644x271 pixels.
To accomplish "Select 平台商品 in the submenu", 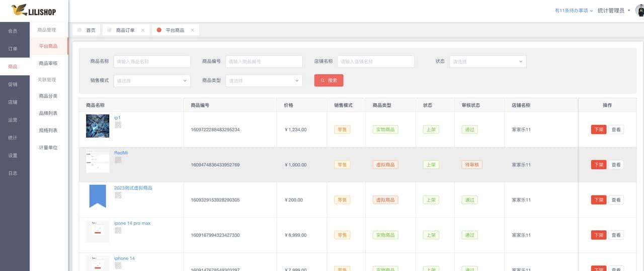I will coord(48,46).
